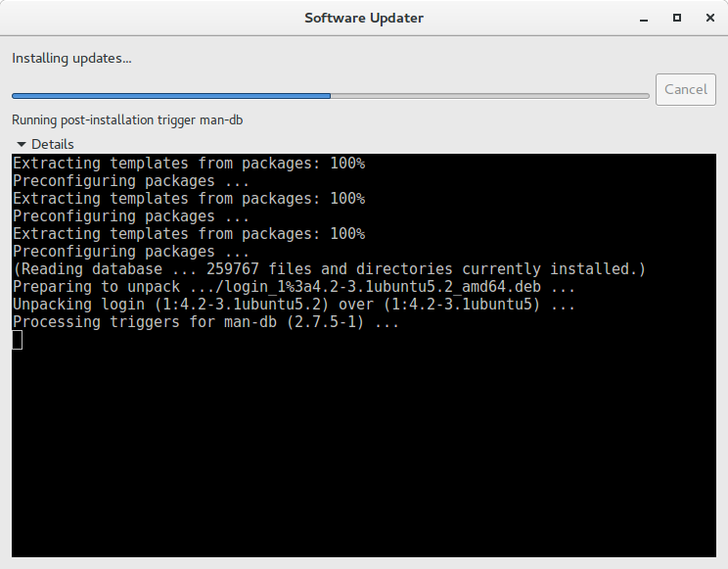Click the first "Extracting templates" terminal line
The height and width of the screenshot is (569, 728).
click(x=188, y=163)
